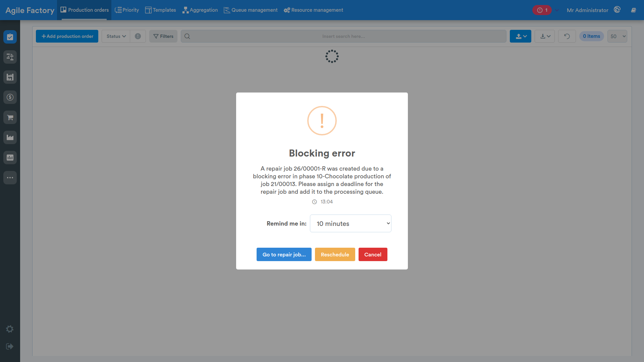Image resolution: width=644 pixels, height=362 pixels.
Task: Open the shopping cart sidebar icon
Action: click(10, 117)
